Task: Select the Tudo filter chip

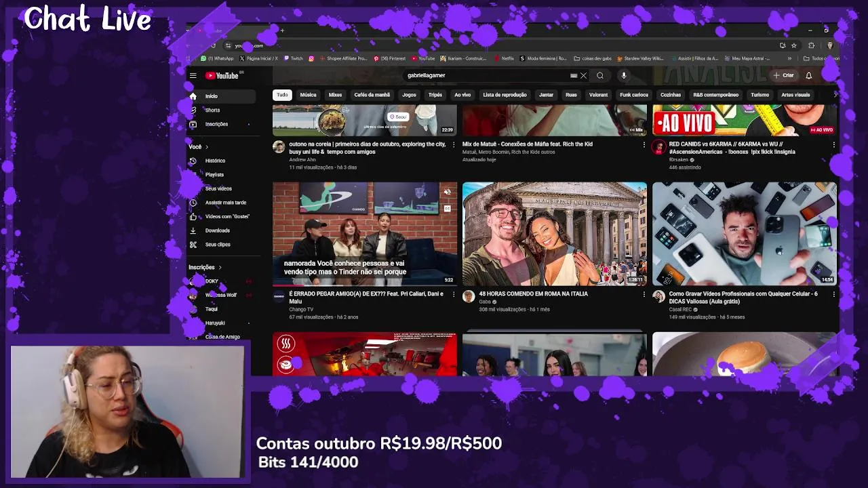Action: [x=282, y=95]
